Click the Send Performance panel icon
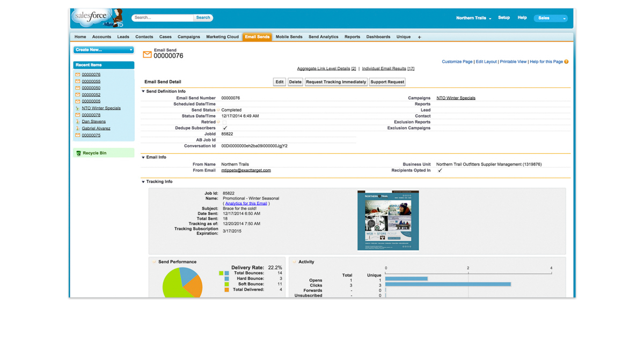This screenshot has height=343, width=644. [154, 262]
